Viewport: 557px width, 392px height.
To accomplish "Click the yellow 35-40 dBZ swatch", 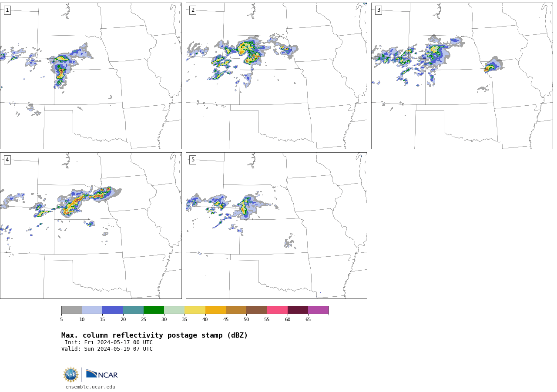I will point(195,310).
